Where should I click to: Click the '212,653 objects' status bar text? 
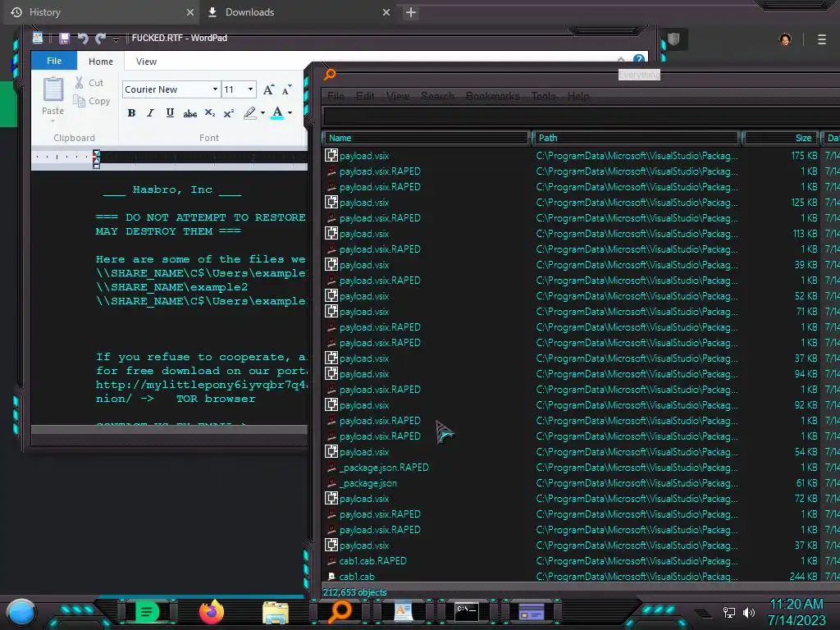coord(354,592)
